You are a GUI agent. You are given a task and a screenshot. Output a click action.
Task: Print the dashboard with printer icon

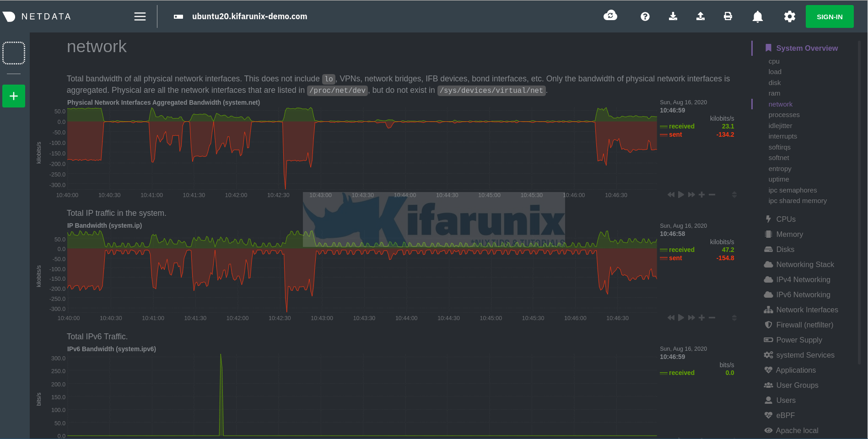(728, 16)
